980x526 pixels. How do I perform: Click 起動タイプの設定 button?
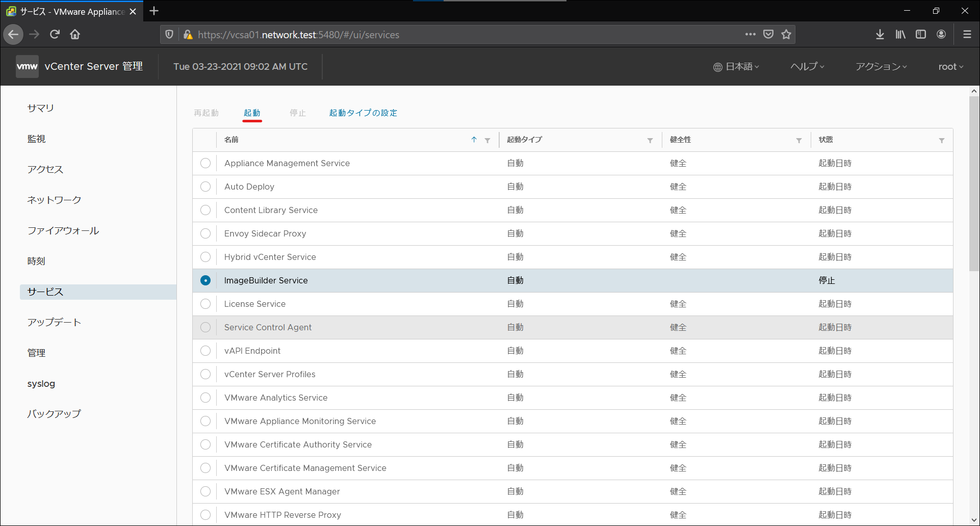tap(363, 113)
